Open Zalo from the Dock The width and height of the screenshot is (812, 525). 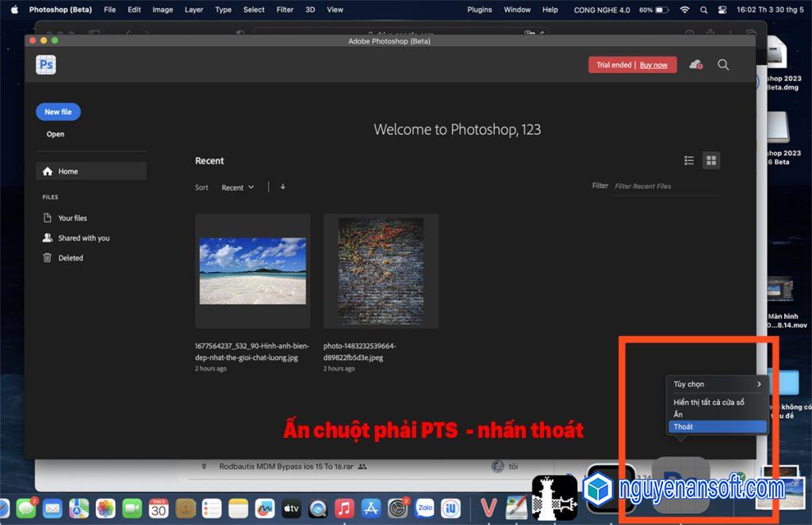(x=425, y=508)
